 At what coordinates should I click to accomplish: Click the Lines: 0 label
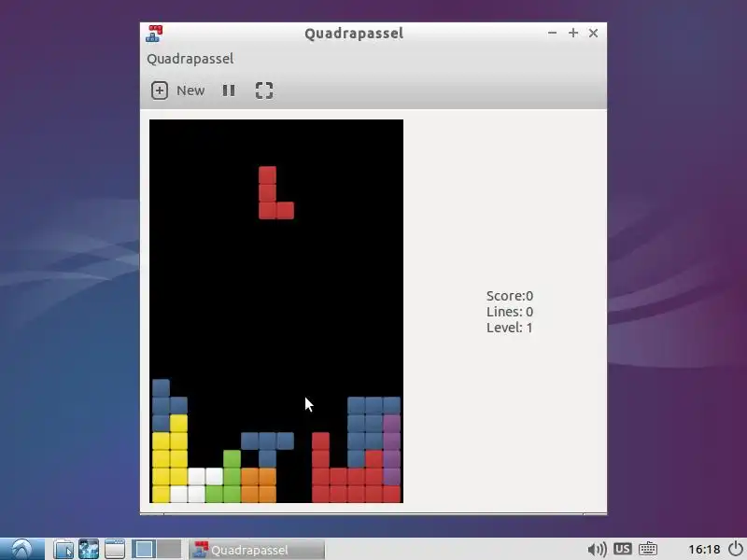click(x=510, y=312)
